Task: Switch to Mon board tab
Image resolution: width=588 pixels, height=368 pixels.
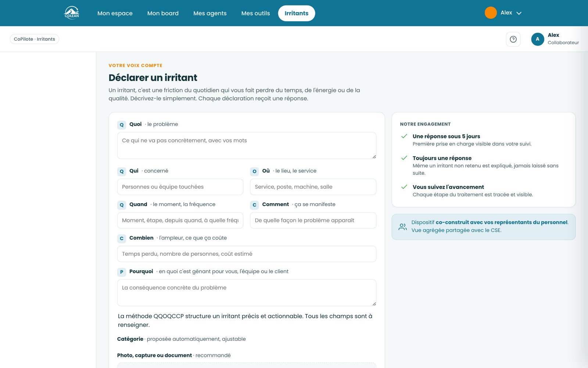Action: [163, 13]
